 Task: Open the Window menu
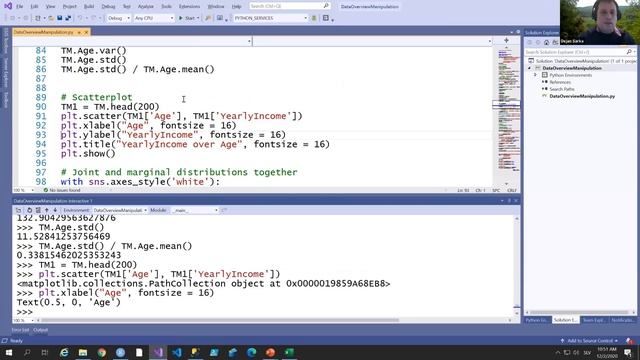(216, 7)
